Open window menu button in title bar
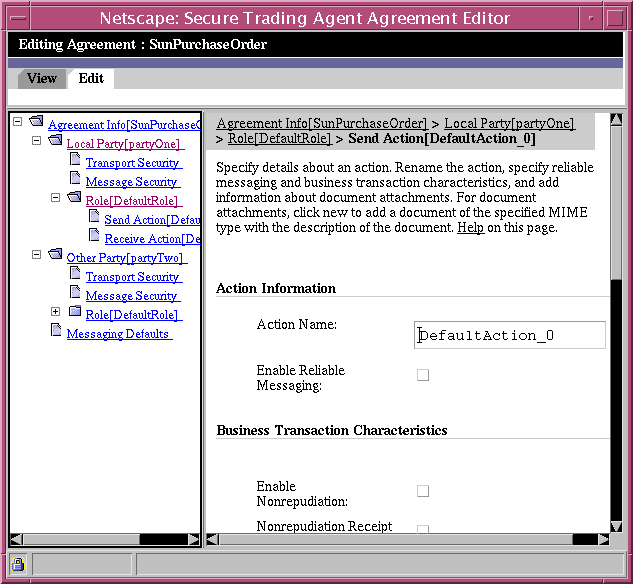Viewport: 633px width, 584px height. [x=19, y=18]
